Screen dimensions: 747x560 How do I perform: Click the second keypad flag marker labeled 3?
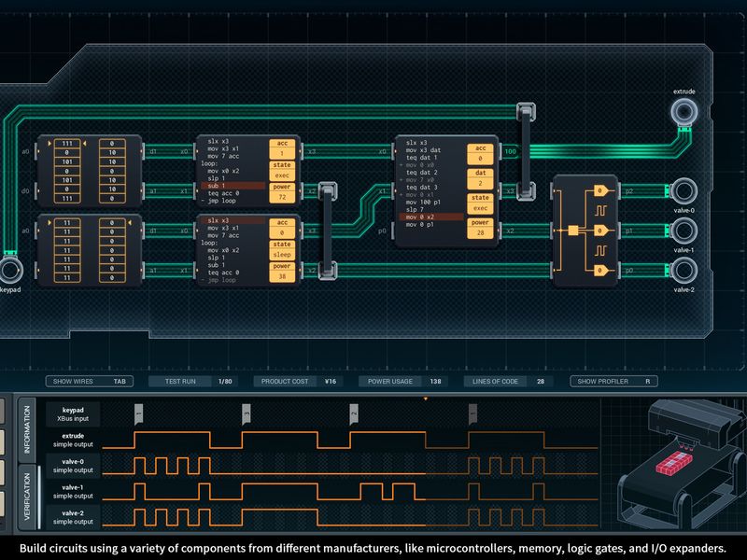point(247,413)
